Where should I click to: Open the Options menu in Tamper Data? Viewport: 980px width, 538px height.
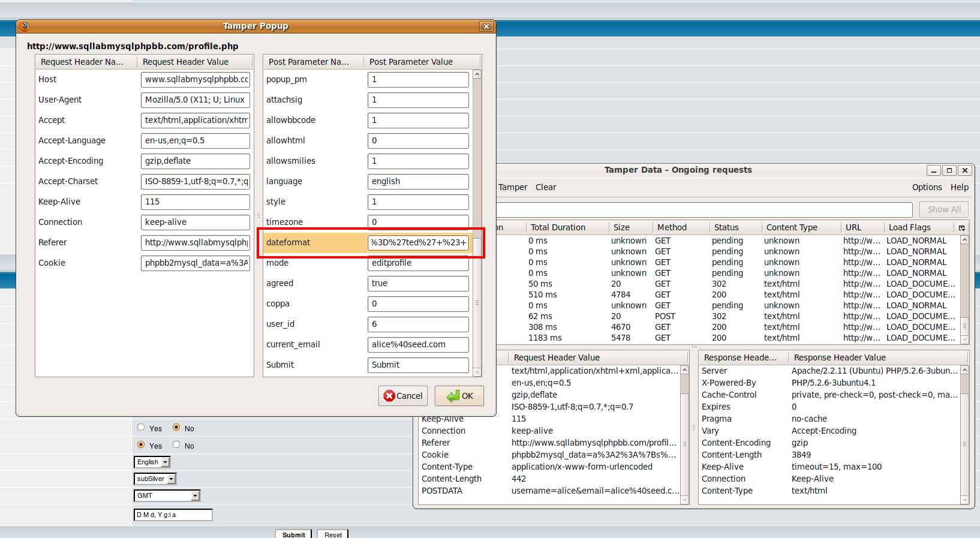point(927,187)
